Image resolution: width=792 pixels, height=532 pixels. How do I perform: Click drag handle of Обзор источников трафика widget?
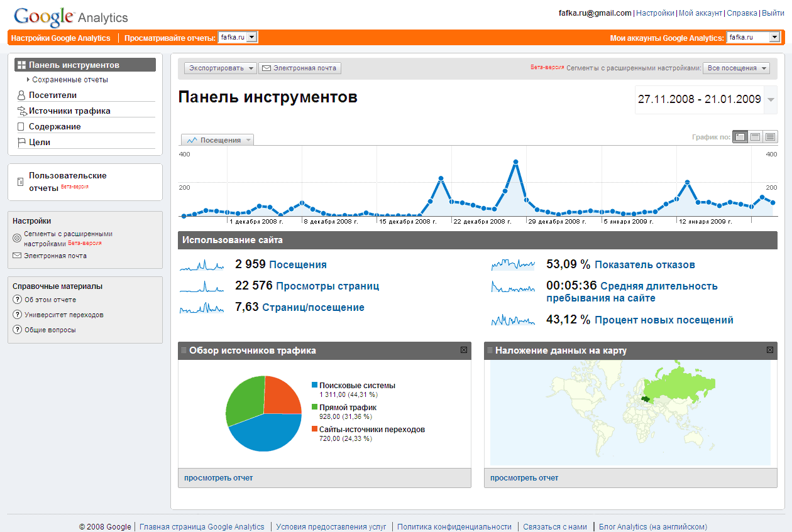pos(184,350)
